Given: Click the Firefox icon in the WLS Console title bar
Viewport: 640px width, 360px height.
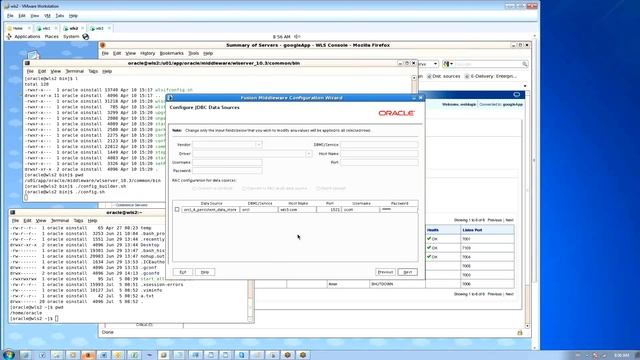Looking at the screenshot, I should pos(103,45).
